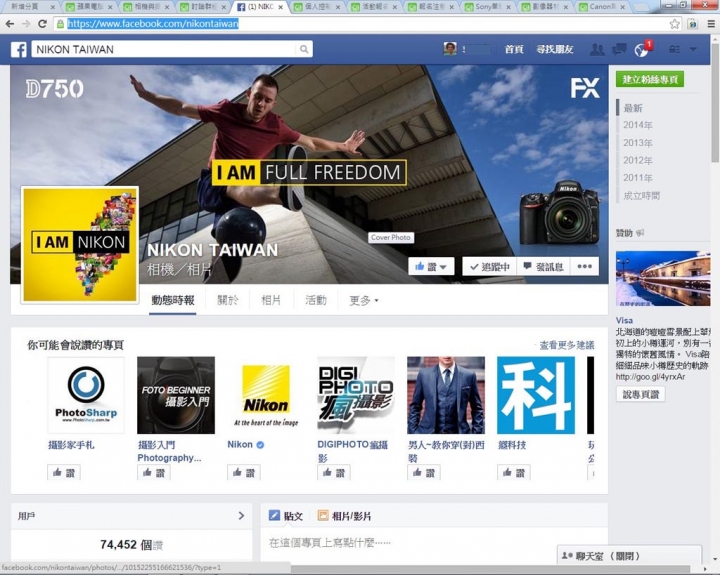Like the Nikon suggested page
Image resolution: width=720 pixels, height=575 pixels.
244,473
